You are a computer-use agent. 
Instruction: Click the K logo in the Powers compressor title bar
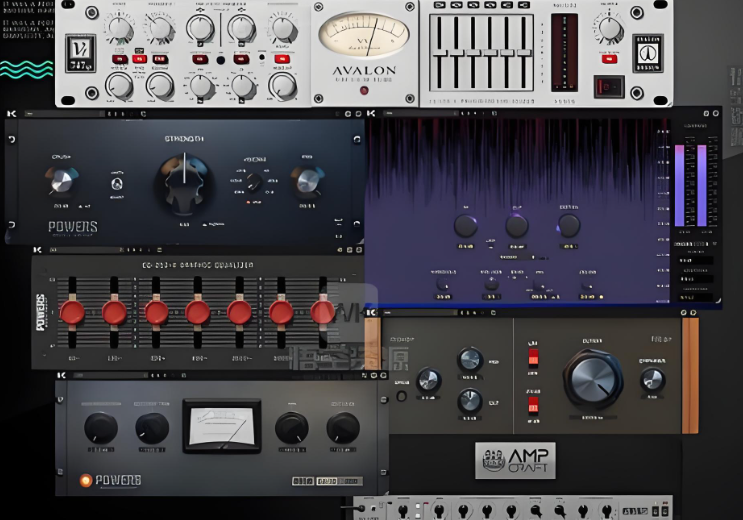[61, 375]
